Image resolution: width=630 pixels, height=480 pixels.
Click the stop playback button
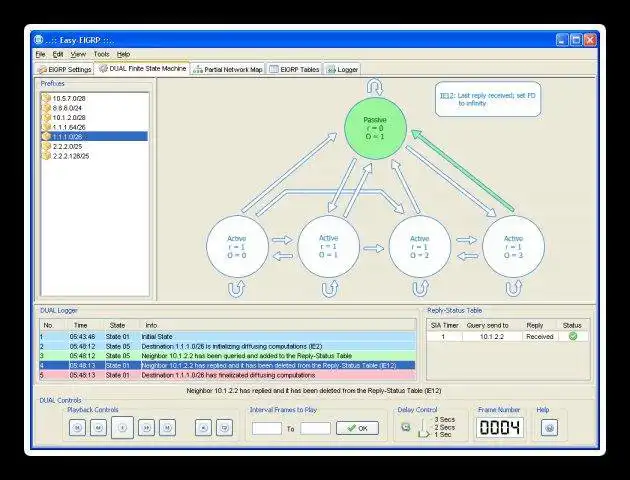pos(203,428)
